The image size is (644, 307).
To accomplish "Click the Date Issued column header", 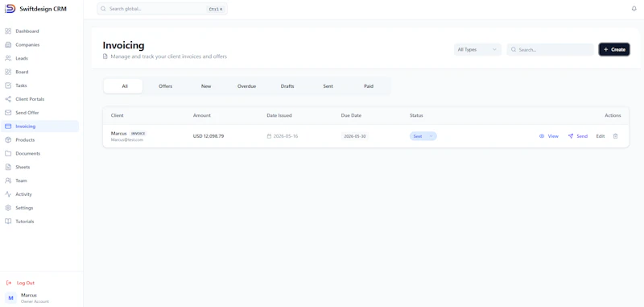I will tap(279, 115).
